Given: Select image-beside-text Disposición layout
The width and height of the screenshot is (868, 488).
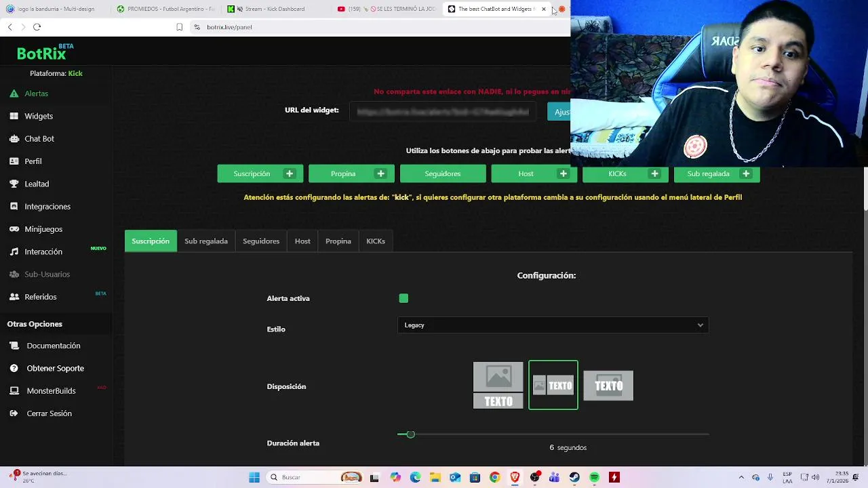Looking at the screenshot, I should pos(553,385).
